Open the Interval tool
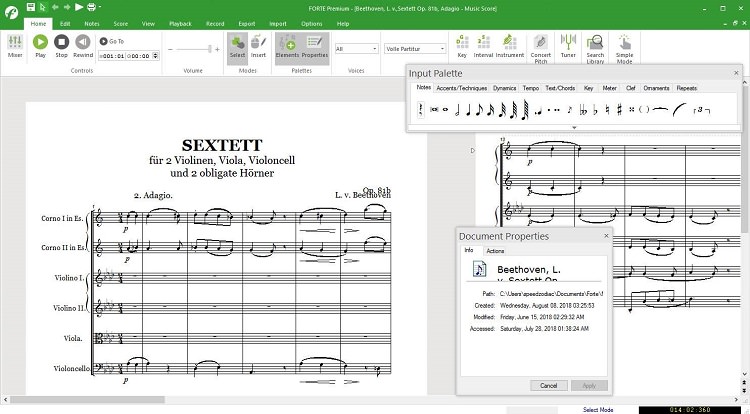Viewport: 750px width, 414px height. tap(483, 46)
